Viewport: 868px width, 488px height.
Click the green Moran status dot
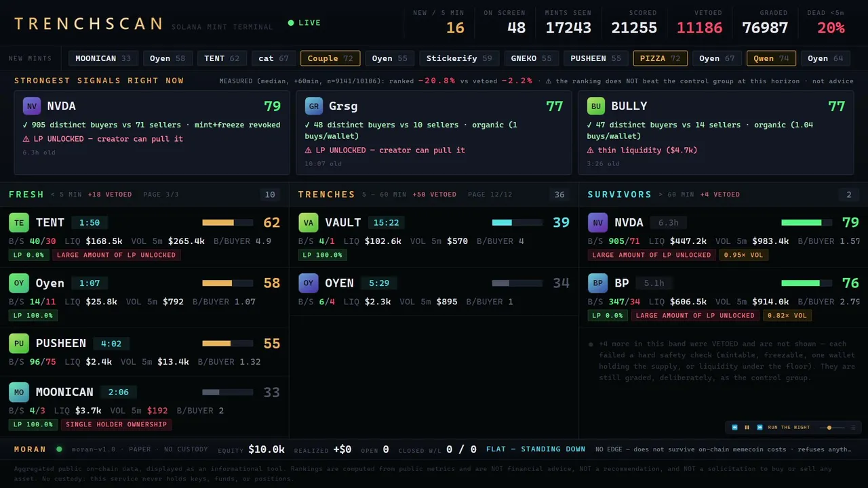(x=59, y=449)
